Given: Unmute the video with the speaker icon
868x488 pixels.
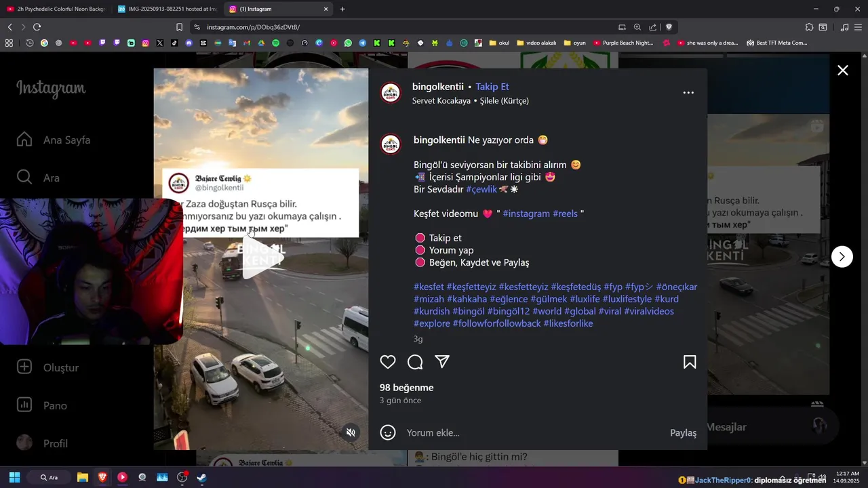Looking at the screenshot, I should (x=351, y=432).
